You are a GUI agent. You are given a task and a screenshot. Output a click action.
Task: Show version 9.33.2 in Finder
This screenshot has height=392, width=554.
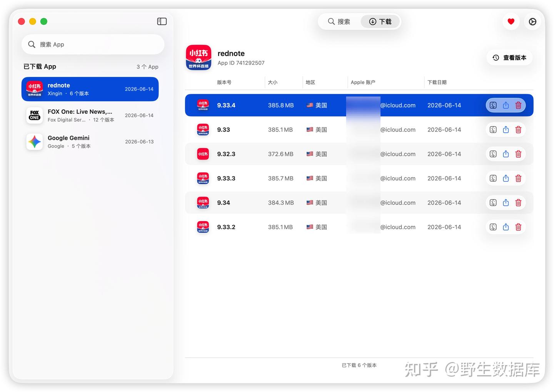[493, 227]
